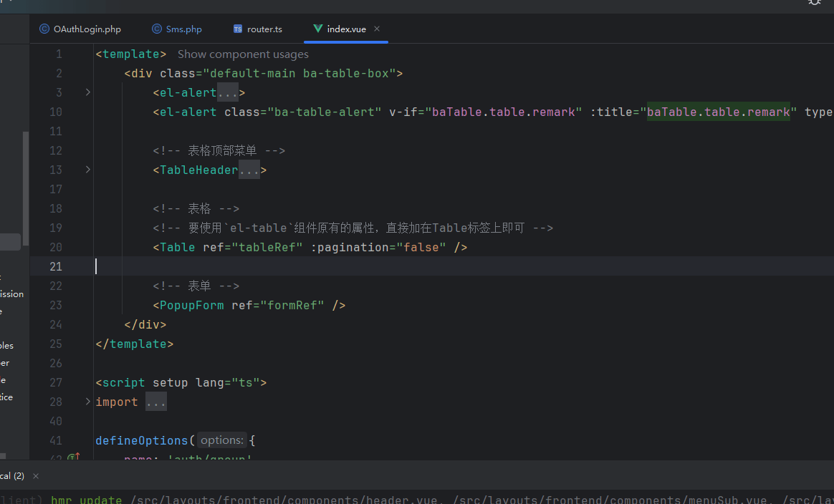Click the bug icon in the top-right corner
The height and width of the screenshot is (504, 834).
click(815, 3)
